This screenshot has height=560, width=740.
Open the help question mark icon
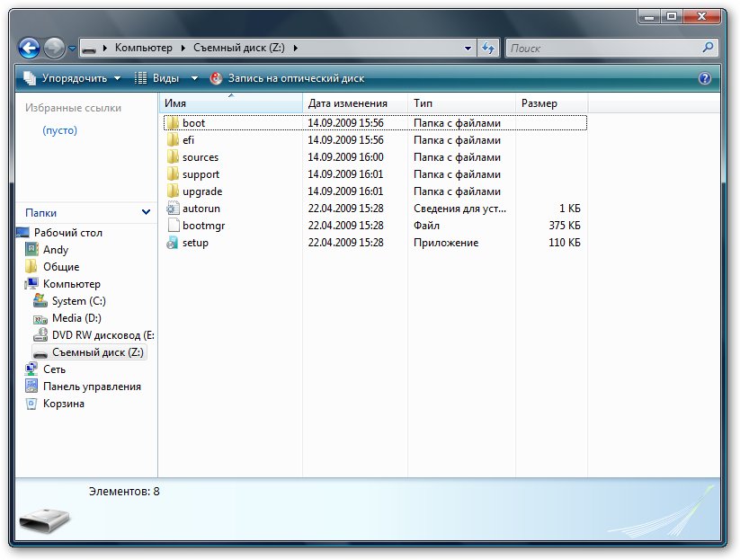click(705, 78)
